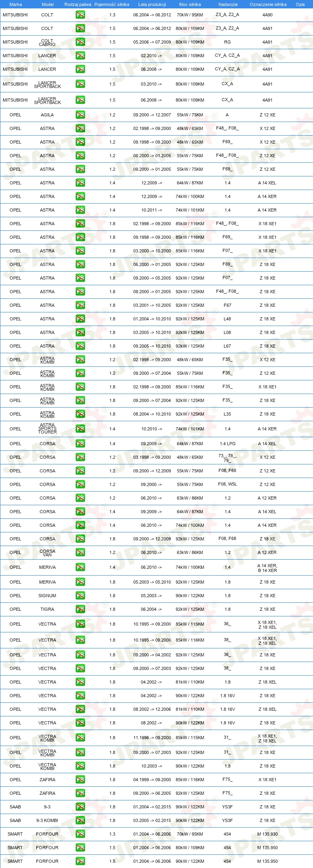Click the fuel icon for Smart Forfour 1.3
The image size is (313, 868).
click(x=80, y=834)
